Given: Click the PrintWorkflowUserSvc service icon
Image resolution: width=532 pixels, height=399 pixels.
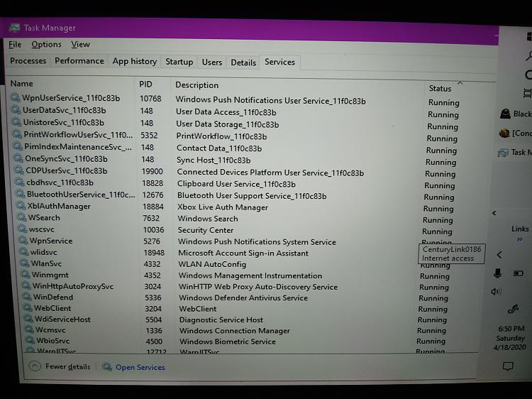Looking at the screenshot, I should pyautogui.click(x=18, y=134).
